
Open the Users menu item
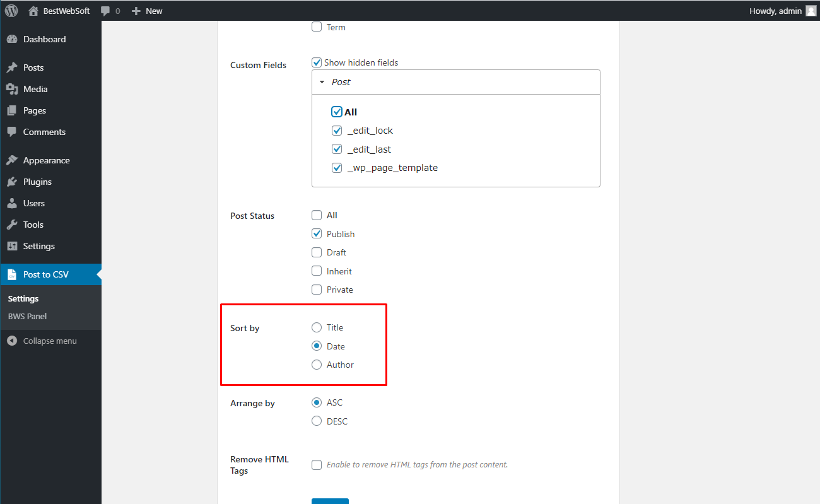click(50, 203)
